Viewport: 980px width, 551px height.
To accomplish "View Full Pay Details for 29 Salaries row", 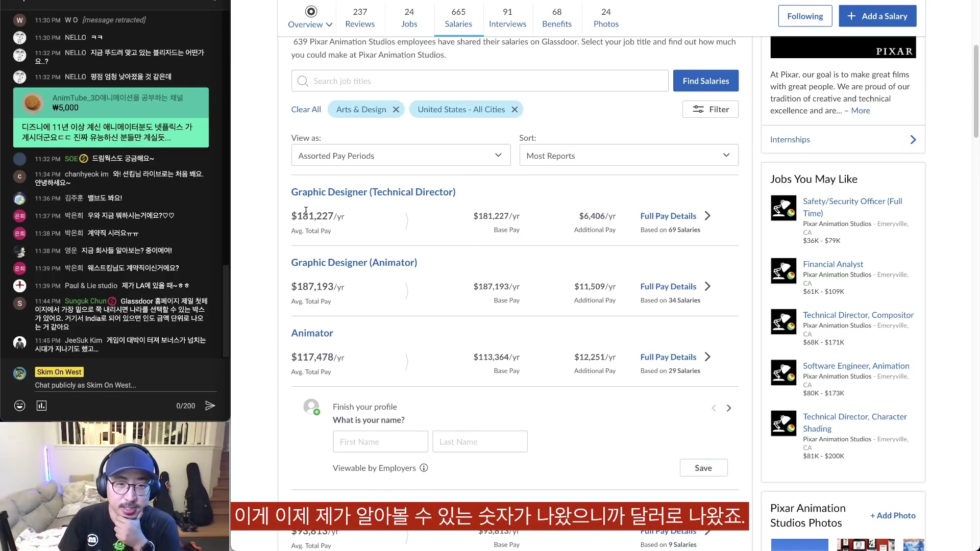I will pos(668,357).
